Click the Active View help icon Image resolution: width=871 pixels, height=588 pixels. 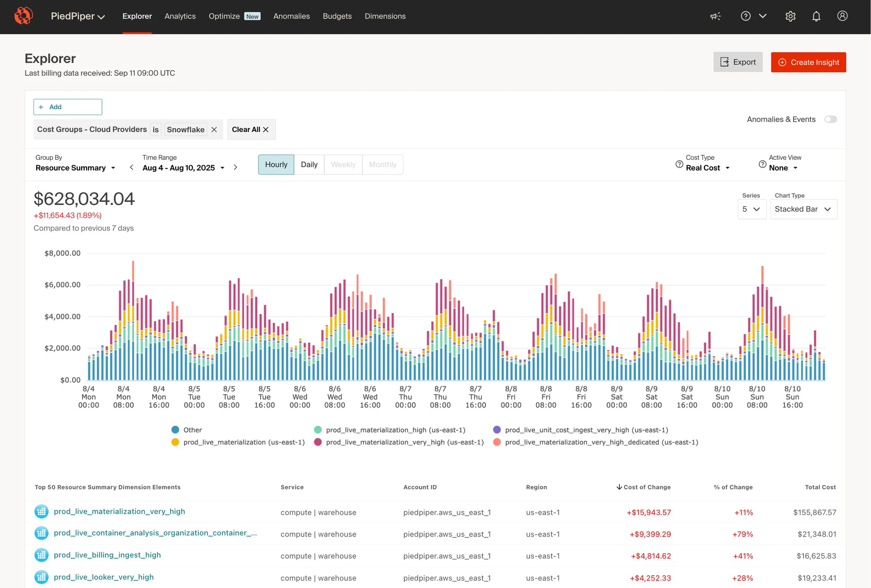763,165
